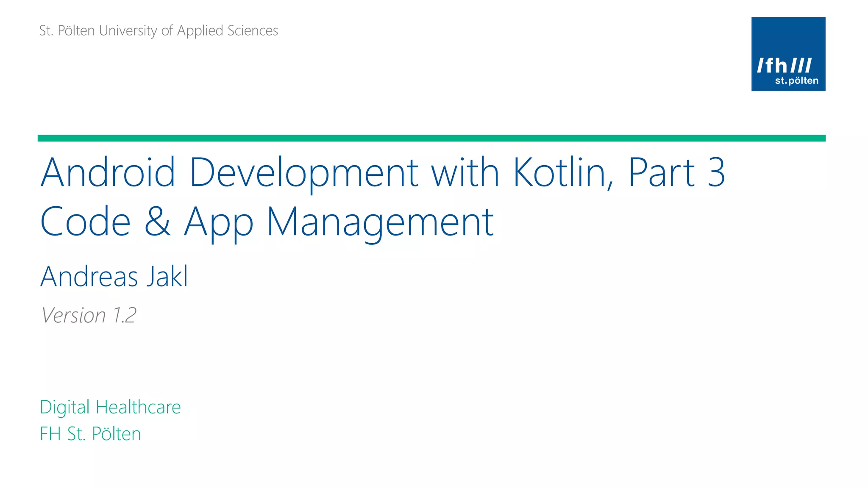Click the italic 'Version 1.2' text
Viewport: 868px width, 488px height.
click(x=89, y=315)
